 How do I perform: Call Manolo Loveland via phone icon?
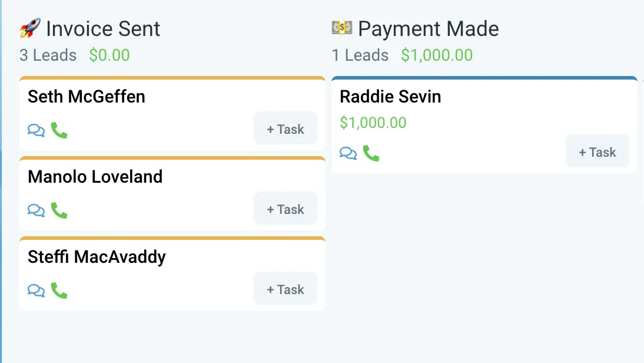[x=59, y=210]
